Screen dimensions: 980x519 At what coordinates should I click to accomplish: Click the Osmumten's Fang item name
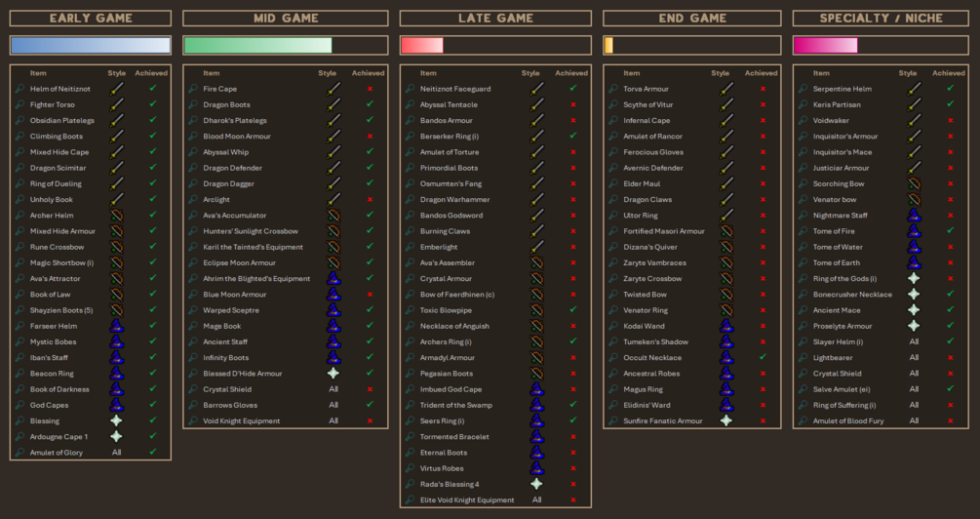click(451, 183)
